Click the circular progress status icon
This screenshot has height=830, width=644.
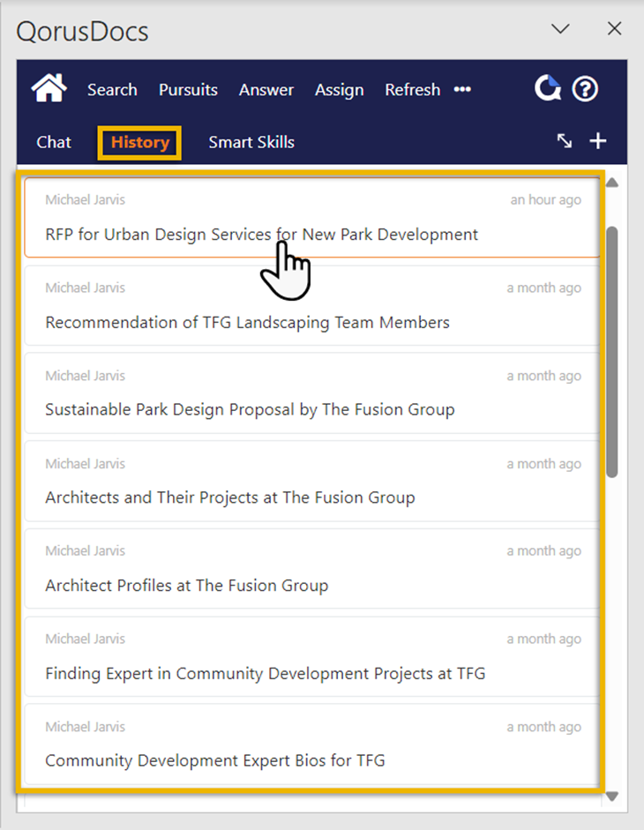548,88
